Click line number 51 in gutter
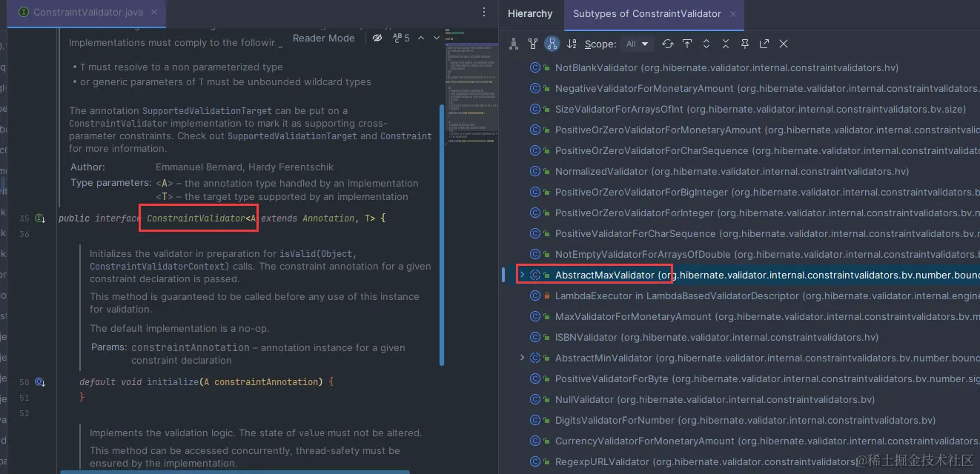This screenshot has height=474, width=980. pos(24,398)
